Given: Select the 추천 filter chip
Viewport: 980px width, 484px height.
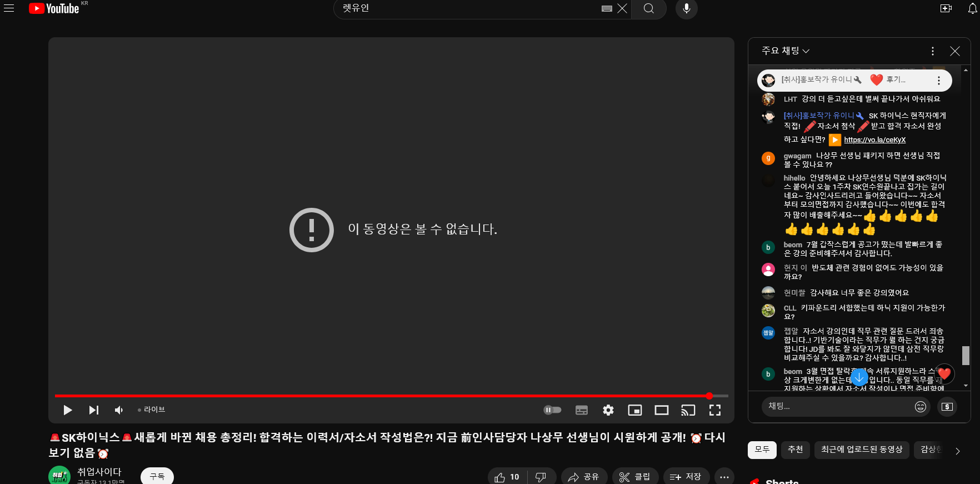Looking at the screenshot, I should click(796, 450).
